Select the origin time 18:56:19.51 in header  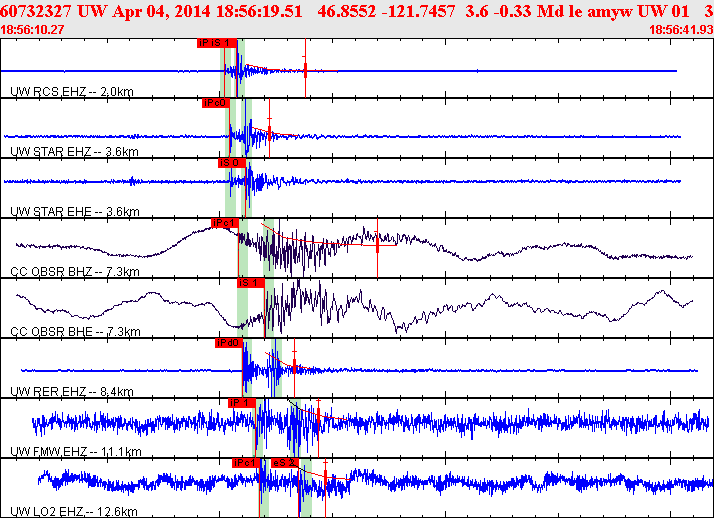pyautogui.click(x=259, y=11)
